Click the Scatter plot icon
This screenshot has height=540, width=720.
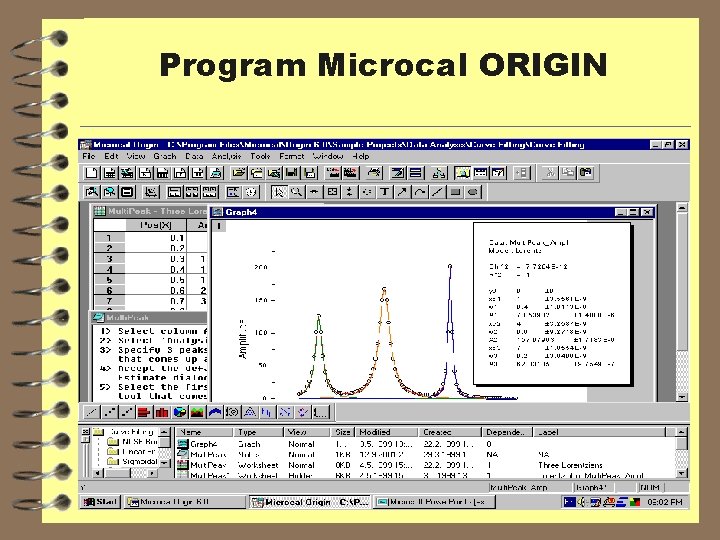tap(109, 412)
